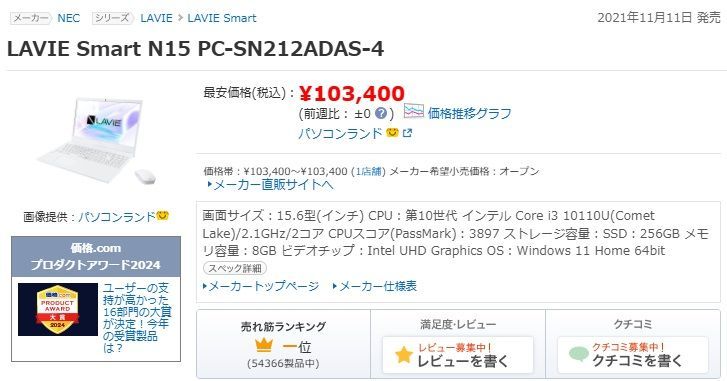Open the LAVIE series breadcrumb
The image size is (727, 381).
click(156, 18)
